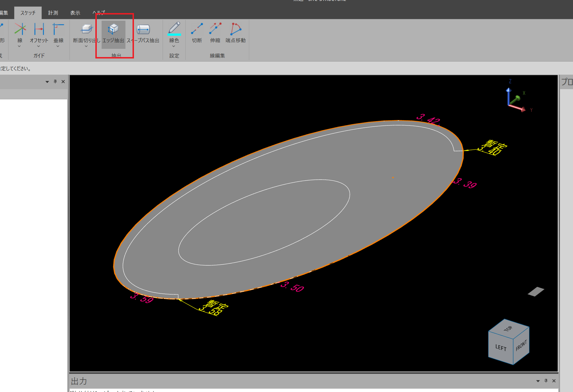The height and width of the screenshot is (392, 573).
Task: Close the left side panel
Action: 63,82
